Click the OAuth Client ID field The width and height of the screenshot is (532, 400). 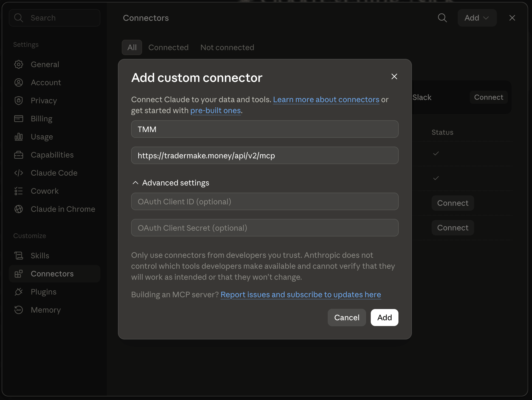pos(265,201)
